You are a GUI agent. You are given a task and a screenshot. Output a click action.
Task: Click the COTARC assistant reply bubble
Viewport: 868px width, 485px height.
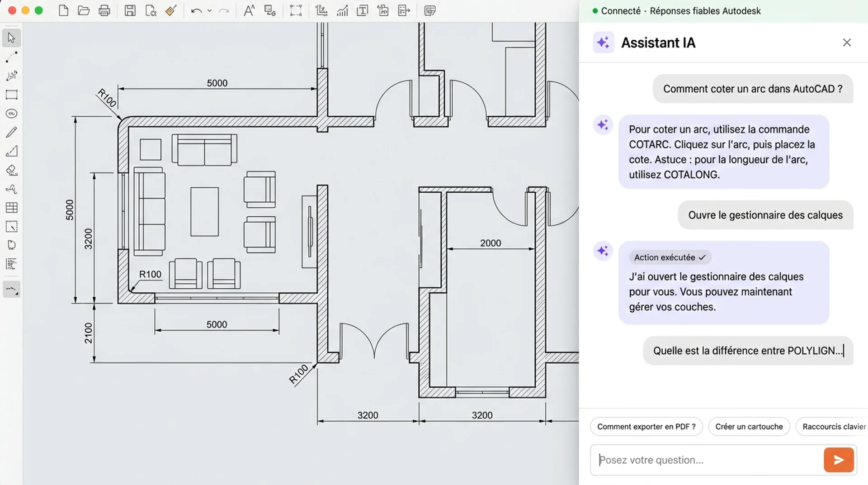[724, 152]
